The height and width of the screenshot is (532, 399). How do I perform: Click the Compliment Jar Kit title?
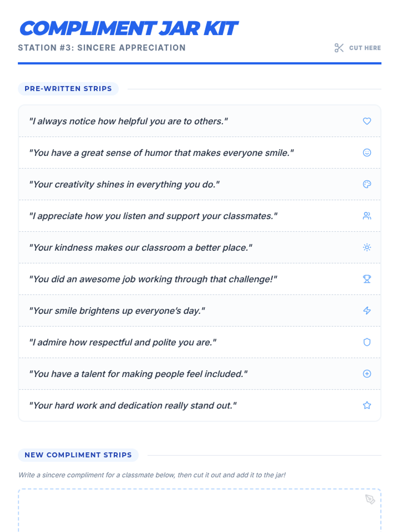pos(128,29)
